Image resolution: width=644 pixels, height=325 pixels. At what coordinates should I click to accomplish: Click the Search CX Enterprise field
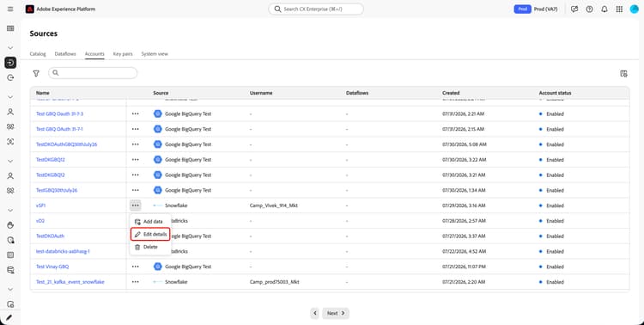pos(316,9)
